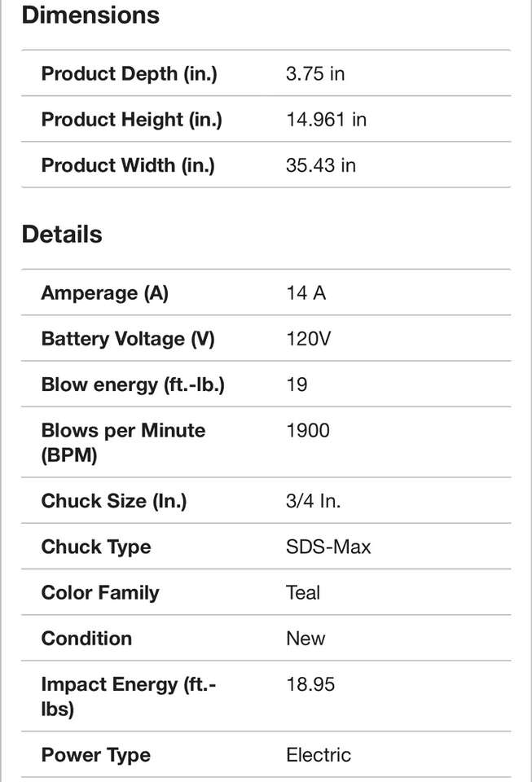This screenshot has height=782, width=532.
Task: Select the Product Width label
Action: 128,165
